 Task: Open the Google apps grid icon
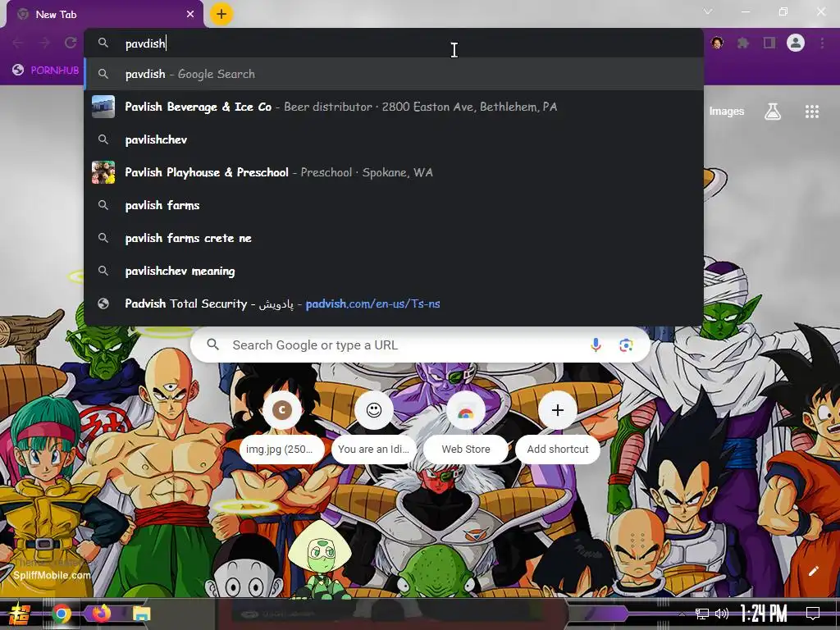coord(811,112)
